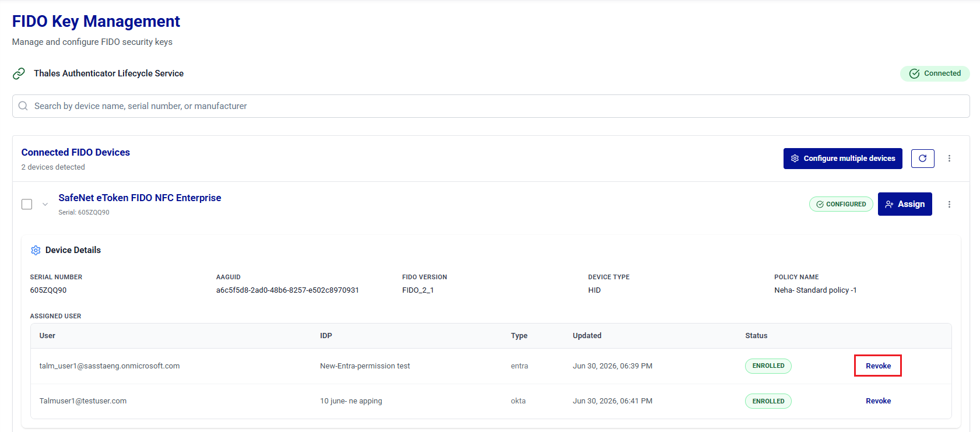Click the Assign button

(x=905, y=204)
